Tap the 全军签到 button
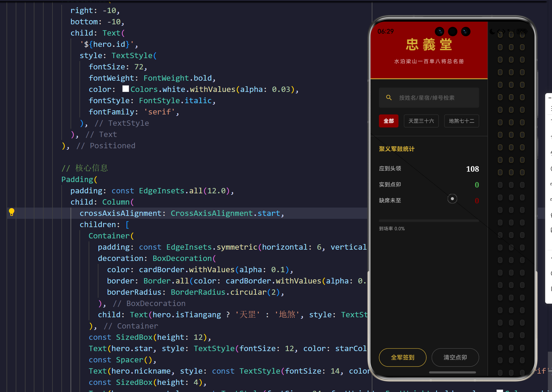The image size is (552, 392). point(403,357)
